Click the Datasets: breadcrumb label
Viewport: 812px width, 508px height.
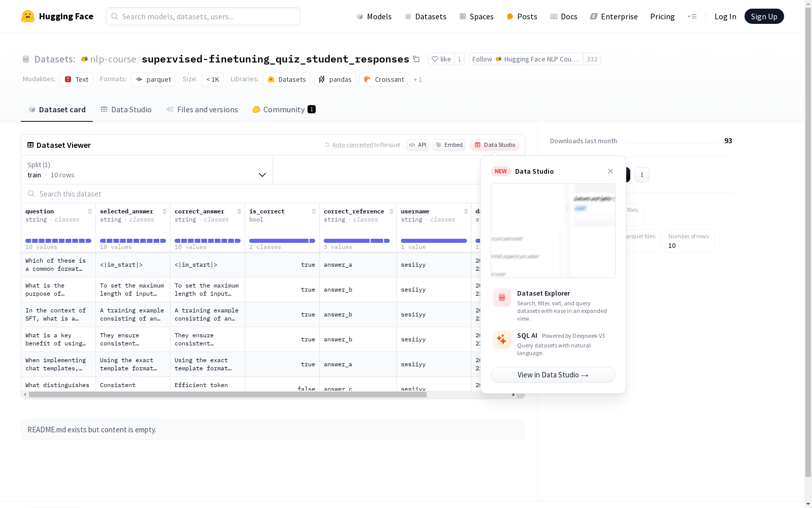55,59
